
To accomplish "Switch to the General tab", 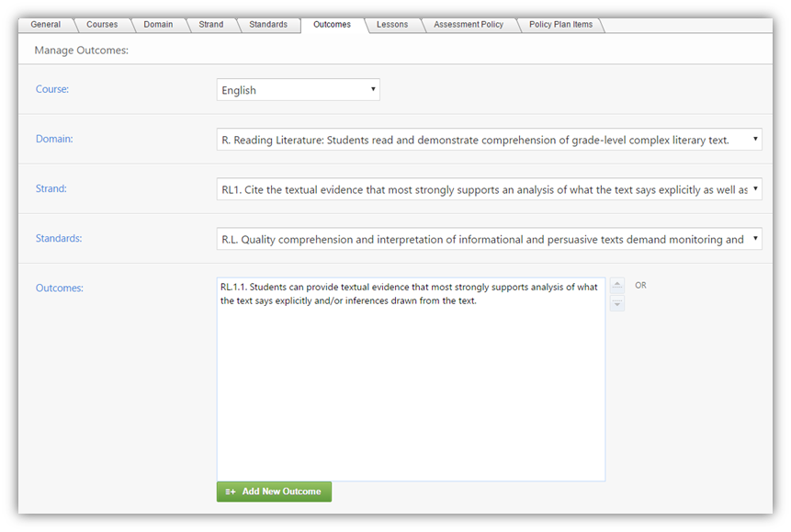I will pyautogui.click(x=45, y=25).
